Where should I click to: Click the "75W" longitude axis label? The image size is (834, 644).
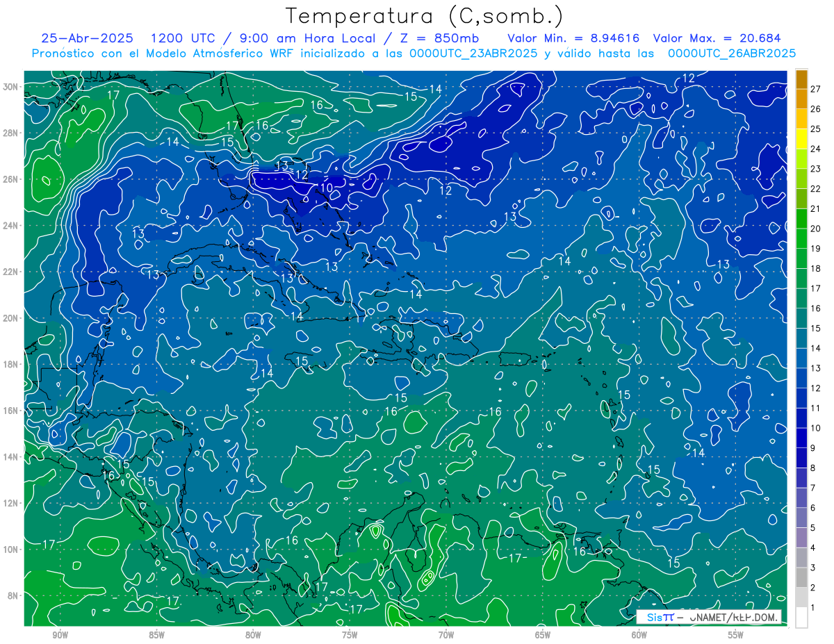point(350,635)
